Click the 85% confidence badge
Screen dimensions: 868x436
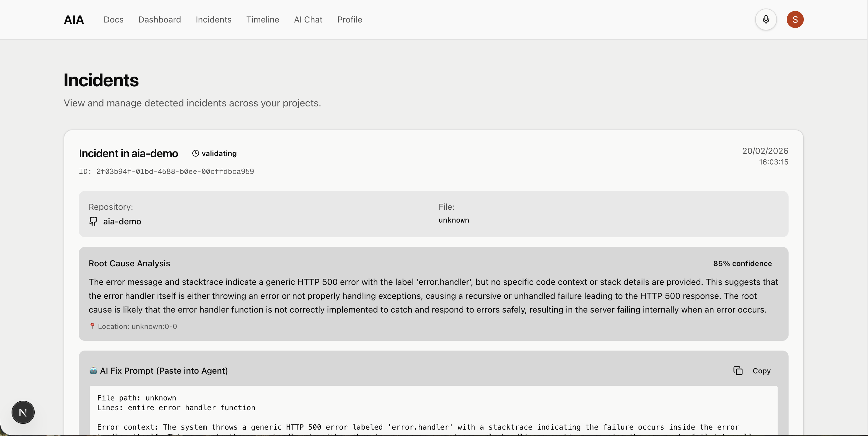[x=742, y=264]
